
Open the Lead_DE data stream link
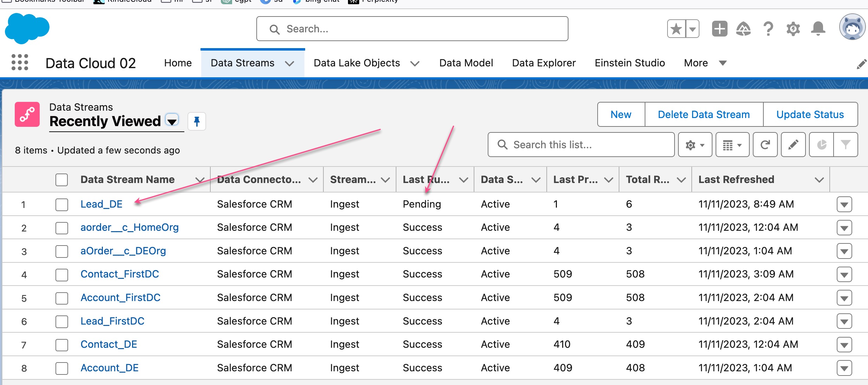click(101, 204)
